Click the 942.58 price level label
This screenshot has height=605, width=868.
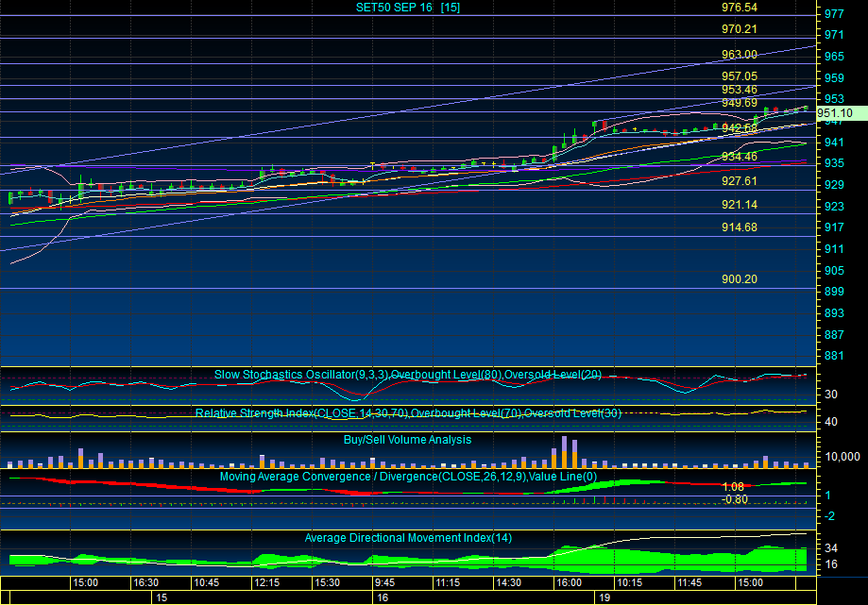(x=739, y=127)
